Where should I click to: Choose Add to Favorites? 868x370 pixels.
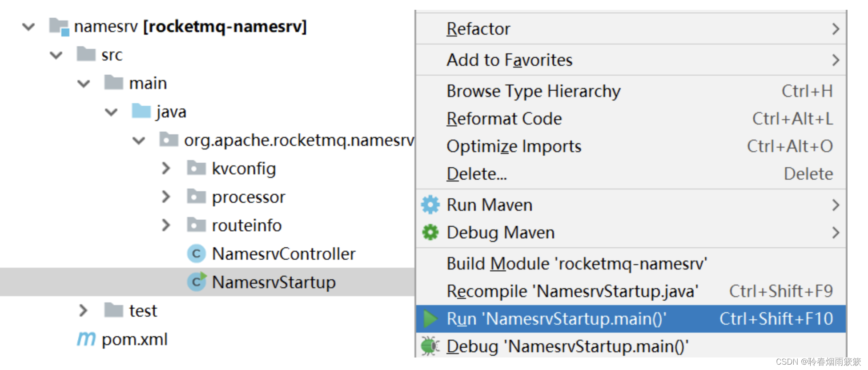click(631, 60)
